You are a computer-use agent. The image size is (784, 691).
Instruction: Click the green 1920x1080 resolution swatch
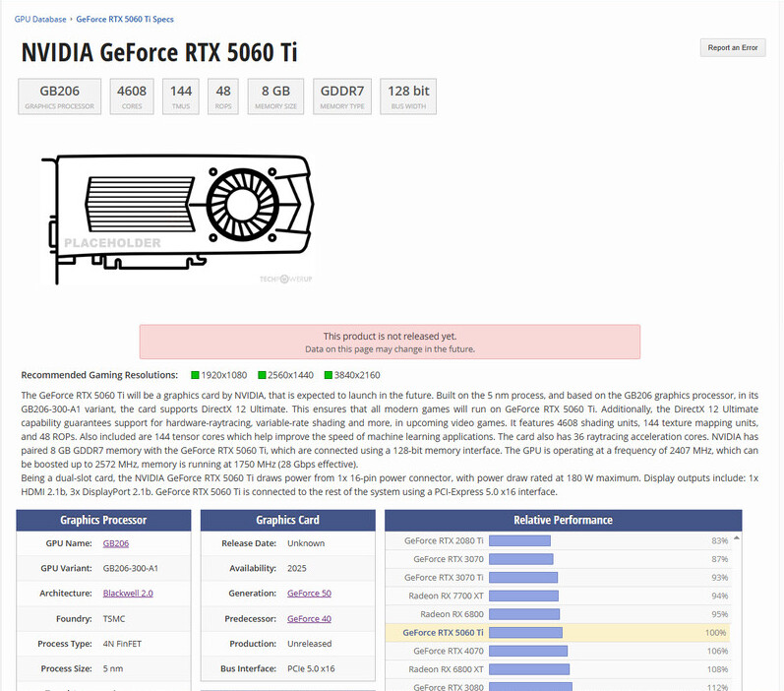tap(196, 375)
